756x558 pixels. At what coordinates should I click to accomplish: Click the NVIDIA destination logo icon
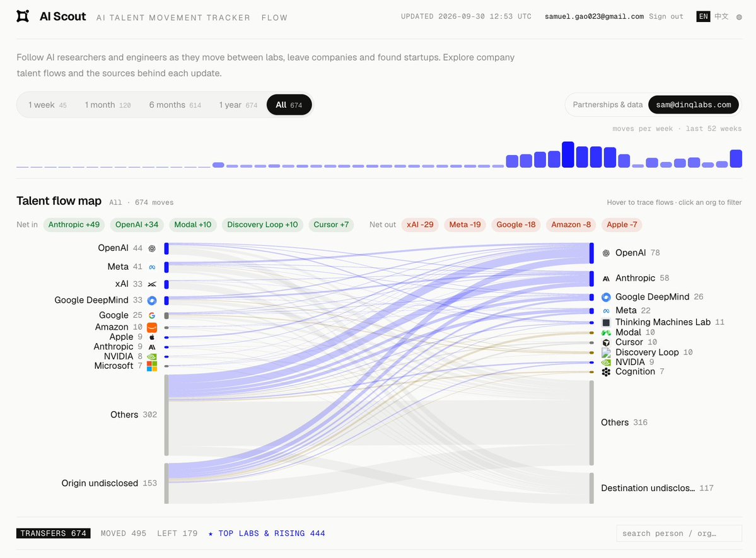pyautogui.click(x=606, y=362)
